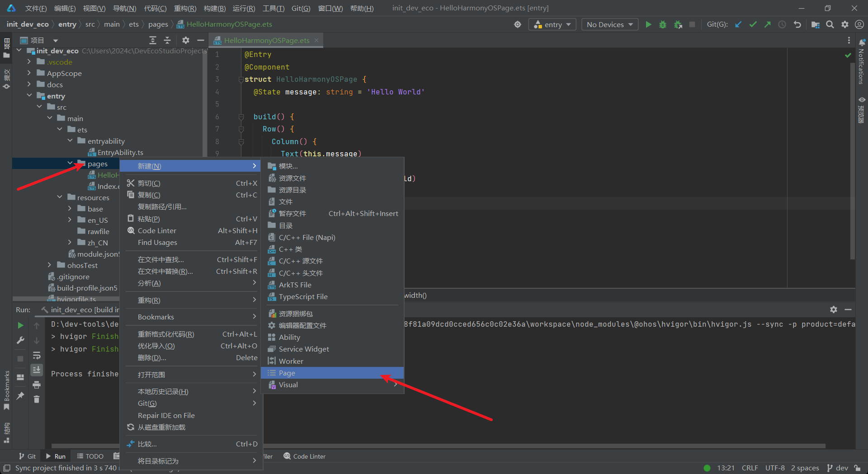Click the build wrench icon in Run panel

pyautogui.click(x=20, y=340)
